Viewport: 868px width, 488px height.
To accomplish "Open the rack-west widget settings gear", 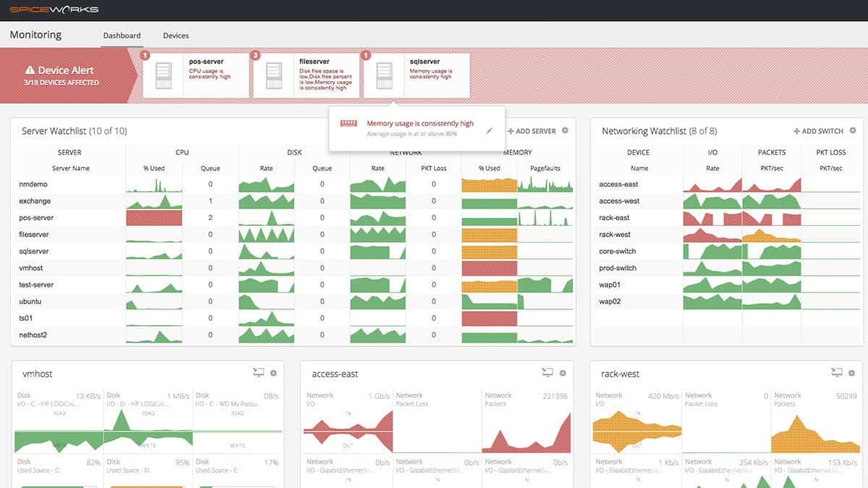I will click(x=851, y=372).
